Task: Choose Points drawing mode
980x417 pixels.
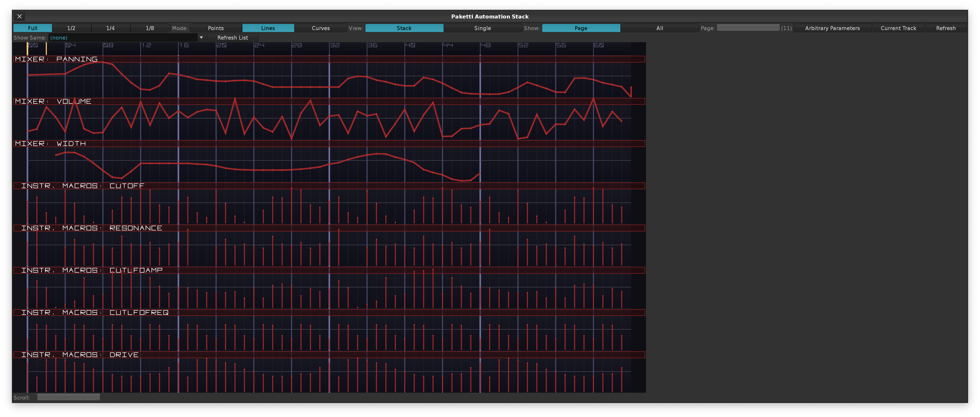Action: (216, 28)
